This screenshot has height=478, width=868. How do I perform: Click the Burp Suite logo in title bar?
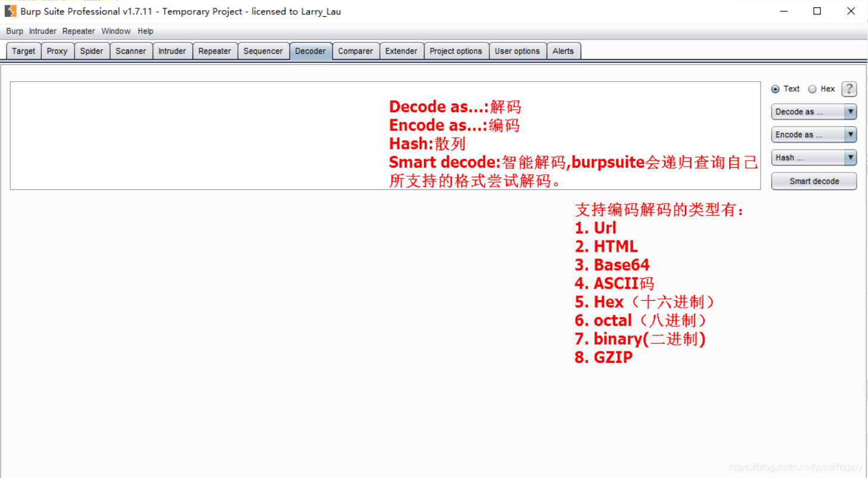[10, 11]
